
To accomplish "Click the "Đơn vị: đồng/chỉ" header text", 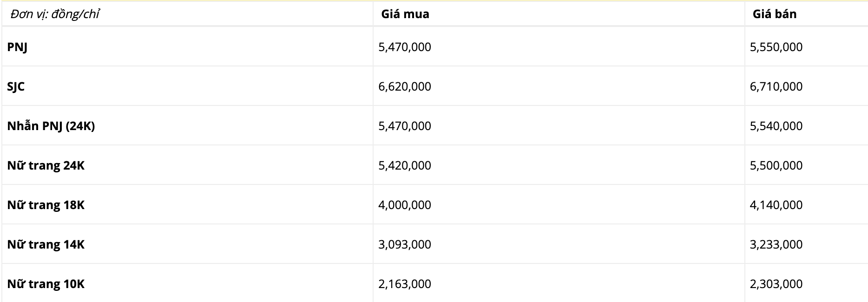I will click(x=55, y=14).
